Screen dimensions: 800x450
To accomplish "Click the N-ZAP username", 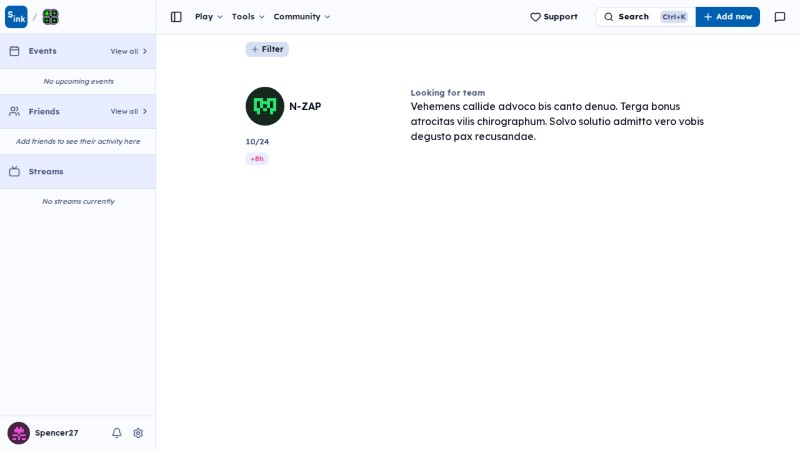I will pyautogui.click(x=305, y=106).
